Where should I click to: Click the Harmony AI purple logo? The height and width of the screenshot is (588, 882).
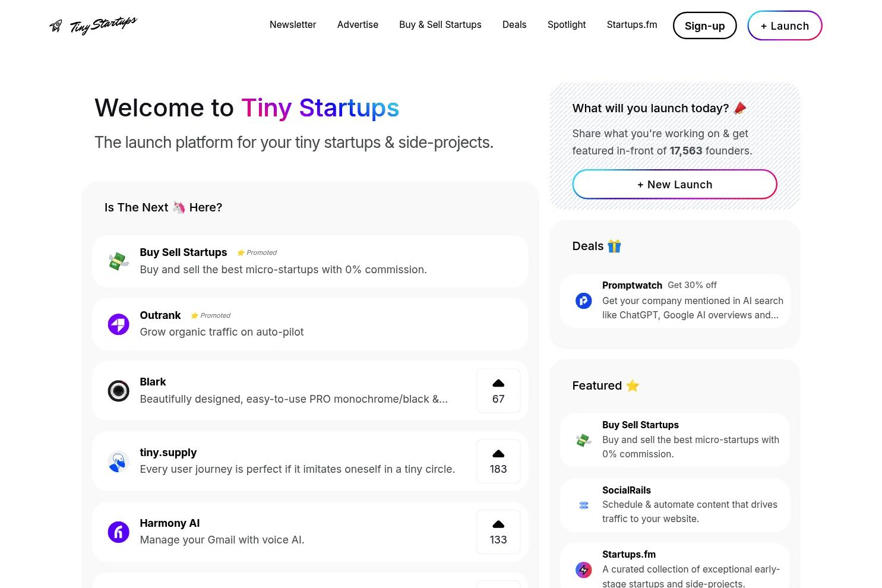(119, 532)
